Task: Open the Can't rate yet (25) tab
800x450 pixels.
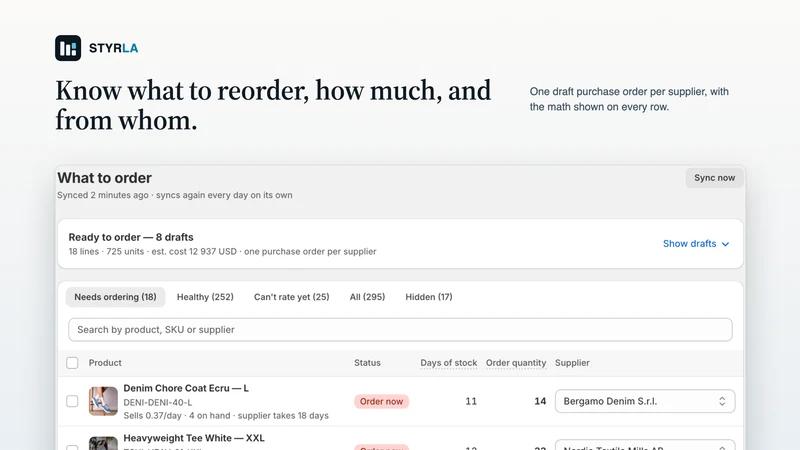Action: (x=291, y=297)
